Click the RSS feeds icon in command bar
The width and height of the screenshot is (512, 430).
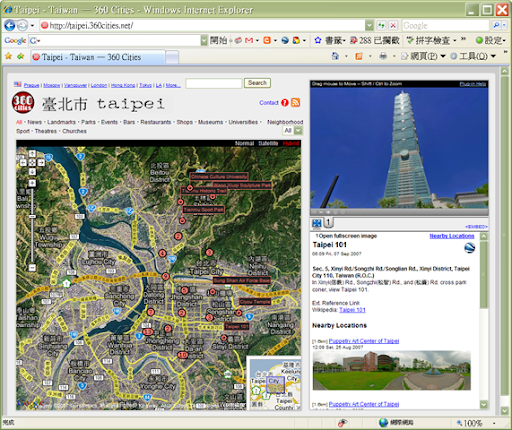tap(359, 56)
